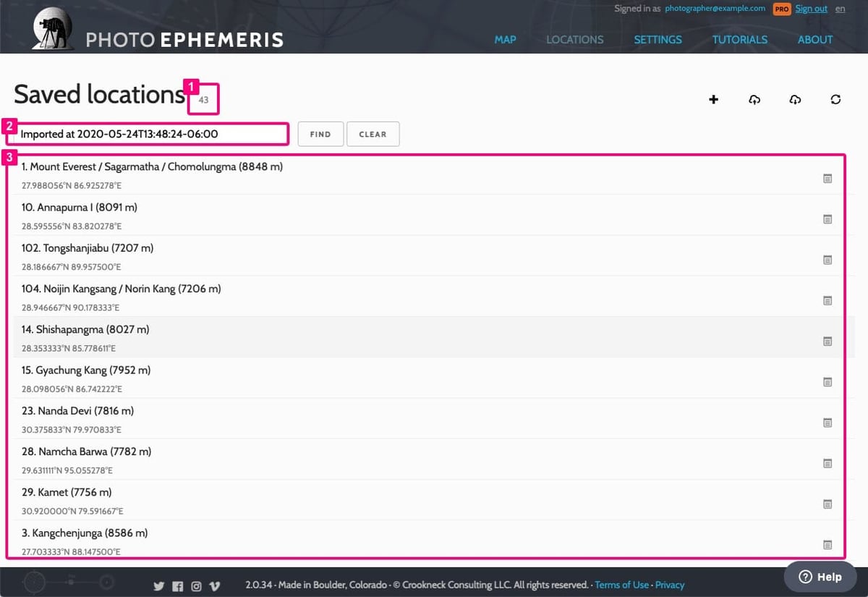Click the PHOTO EPHEMERIS title text
Viewport: 868px width, 597px height.
click(184, 40)
